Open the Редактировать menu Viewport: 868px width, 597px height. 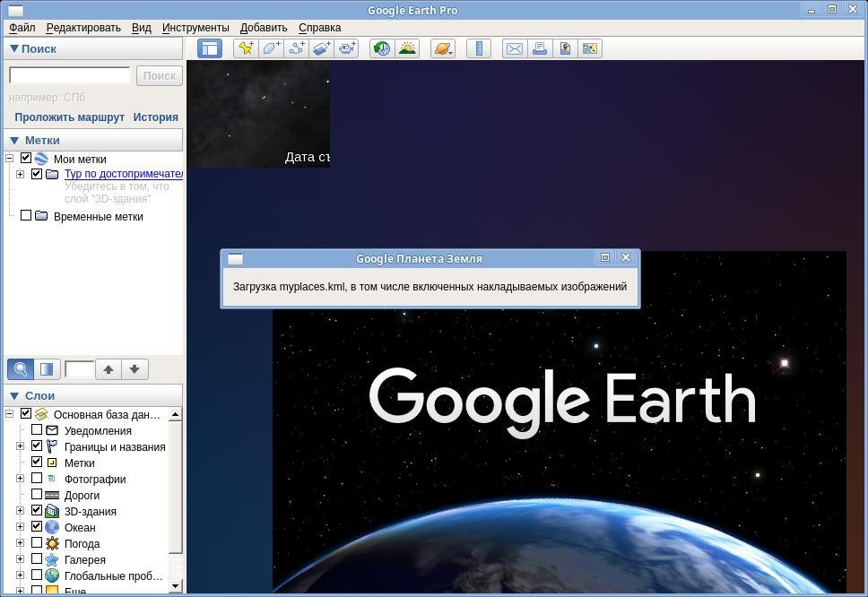pos(83,28)
